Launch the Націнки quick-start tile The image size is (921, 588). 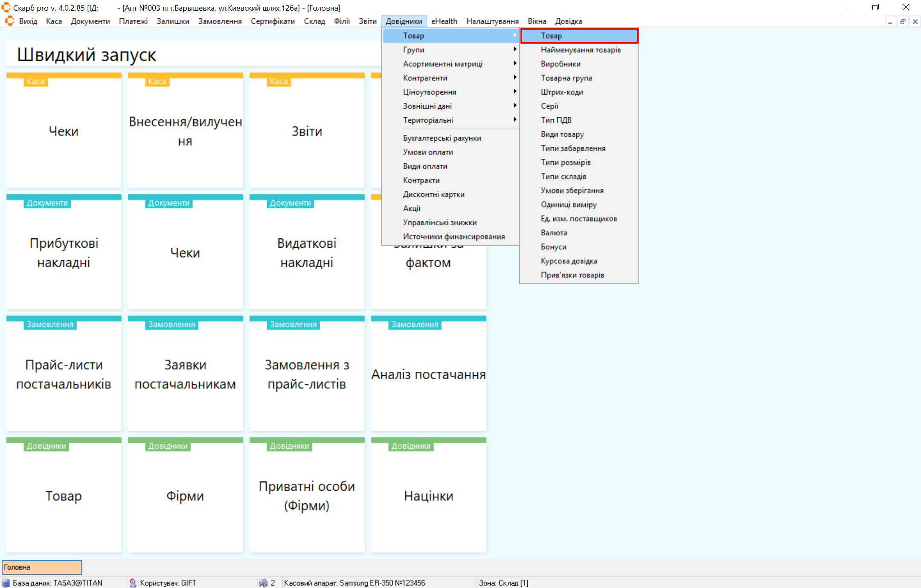pyautogui.click(x=428, y=495)
